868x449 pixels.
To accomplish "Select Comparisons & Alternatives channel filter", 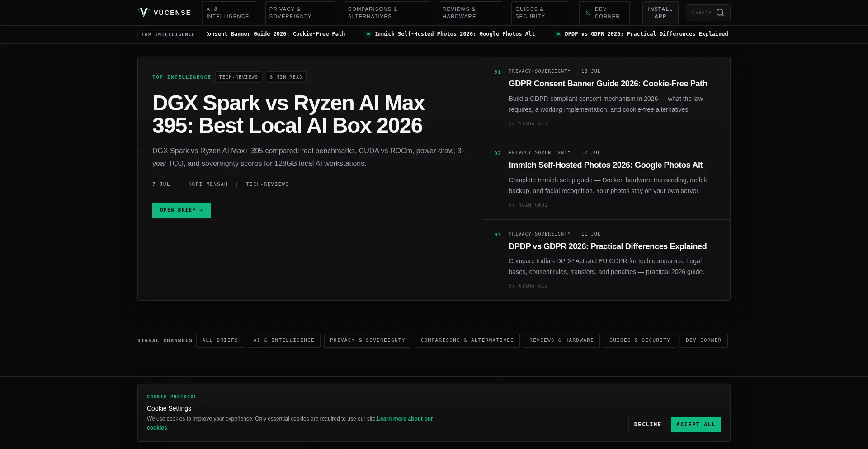I will 467,340.
